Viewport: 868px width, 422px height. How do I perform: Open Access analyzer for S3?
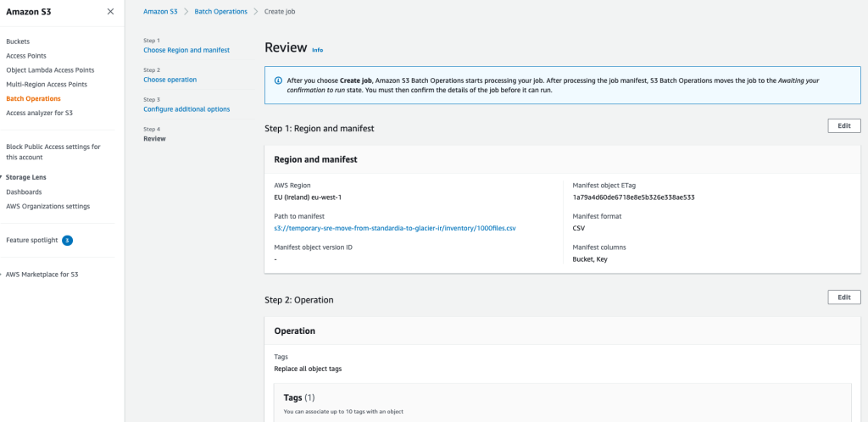pyautogui.click(x=39, y=113)
